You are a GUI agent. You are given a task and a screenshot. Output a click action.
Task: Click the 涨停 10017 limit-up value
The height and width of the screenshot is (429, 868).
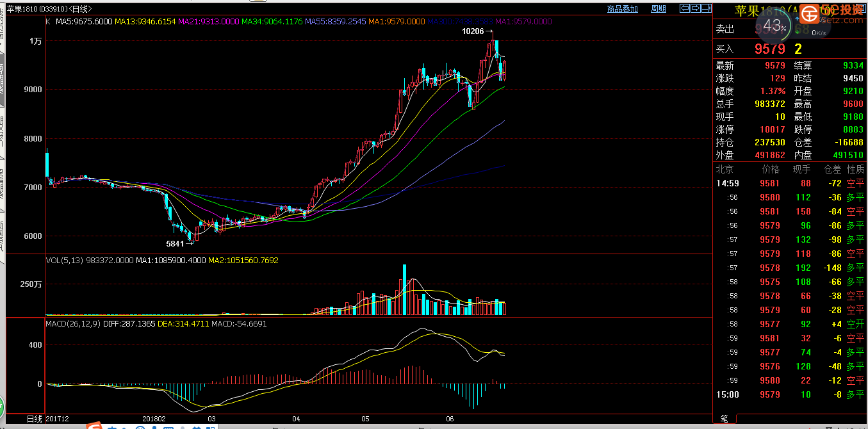pyautogui.click(x=772, y=129)
